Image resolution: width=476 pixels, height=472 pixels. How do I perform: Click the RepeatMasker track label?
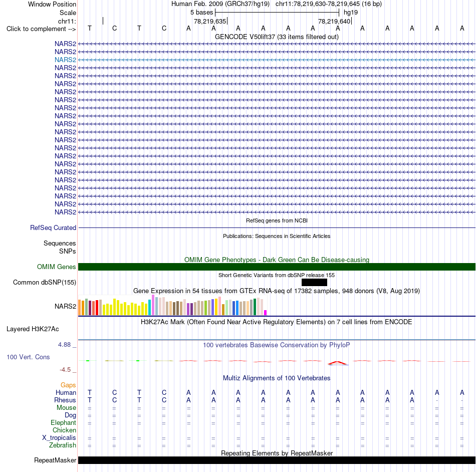(x=55, y=460)
